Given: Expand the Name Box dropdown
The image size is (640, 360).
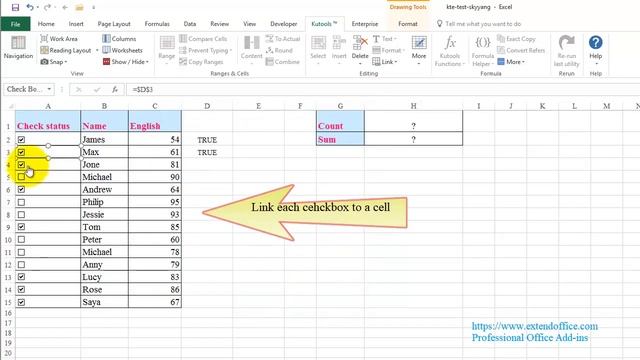Looking at the screenshot, I should 49,89.
